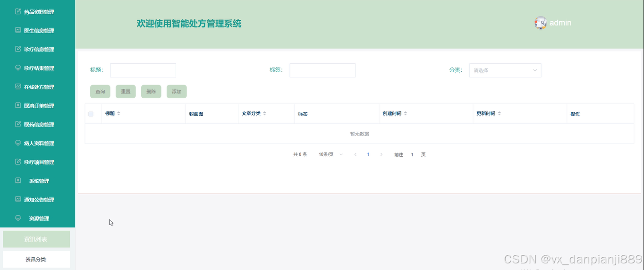Go to previous page arrow in pagination
Image resolution: width=644 pixels, height=270 pixels.
click(356, 154)
